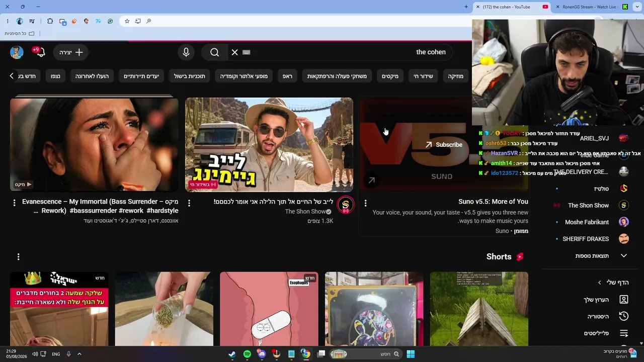Expand תוצאות נוספות to show more subscriptions
This screenshot has height=362, width=644.
591,256
